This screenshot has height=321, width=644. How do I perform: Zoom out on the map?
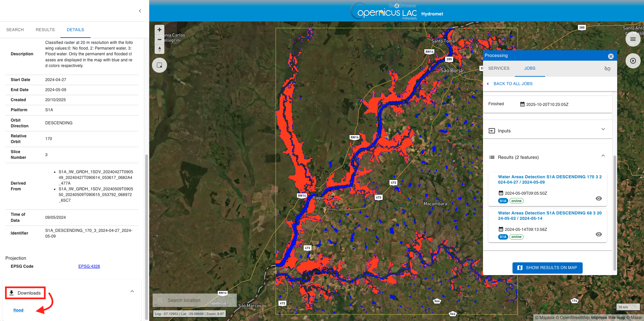coord(159,40)
